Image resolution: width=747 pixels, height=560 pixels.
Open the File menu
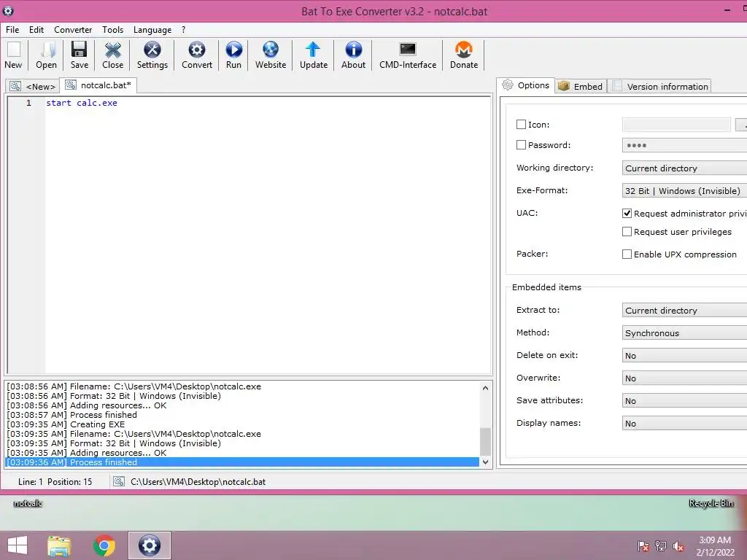[x=12, y=29]
